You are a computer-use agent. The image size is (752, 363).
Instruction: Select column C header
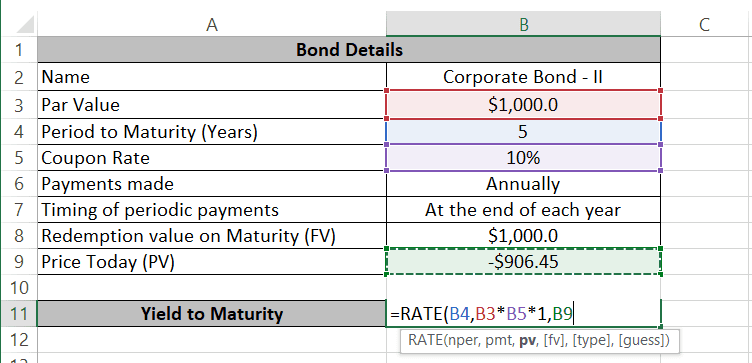(x=706, y=24)
